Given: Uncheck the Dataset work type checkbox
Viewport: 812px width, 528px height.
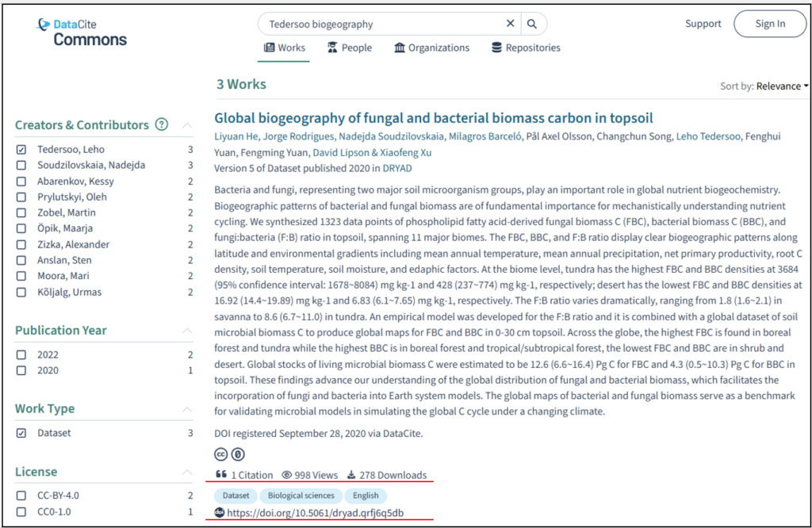Looking at the screenshot, I should pyautogui.click(x=21, y=433).
